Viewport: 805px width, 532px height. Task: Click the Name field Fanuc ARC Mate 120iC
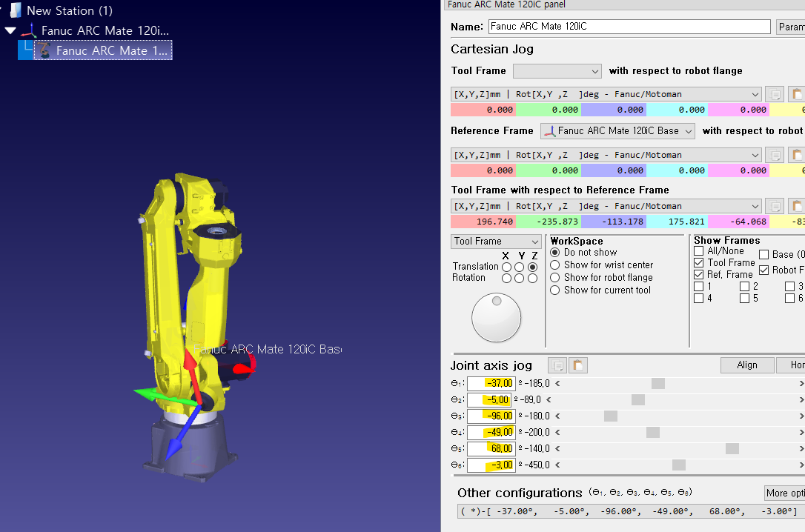(629, 27)
